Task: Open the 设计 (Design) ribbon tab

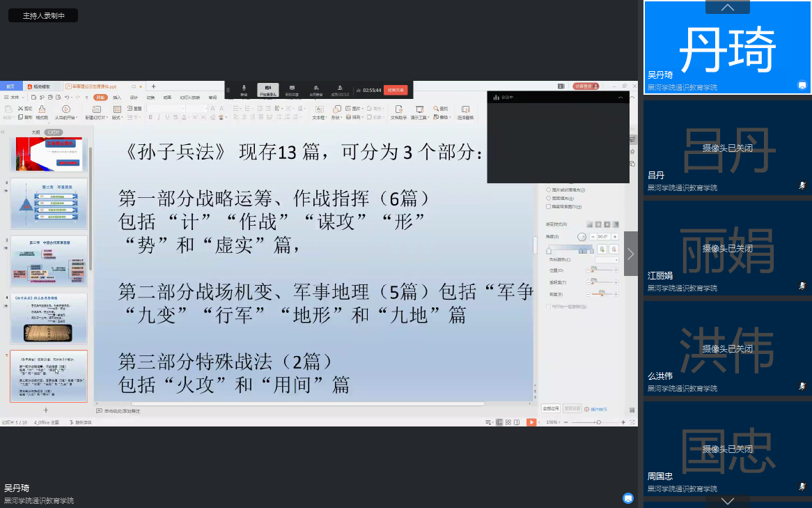Action: pos(134,98)
